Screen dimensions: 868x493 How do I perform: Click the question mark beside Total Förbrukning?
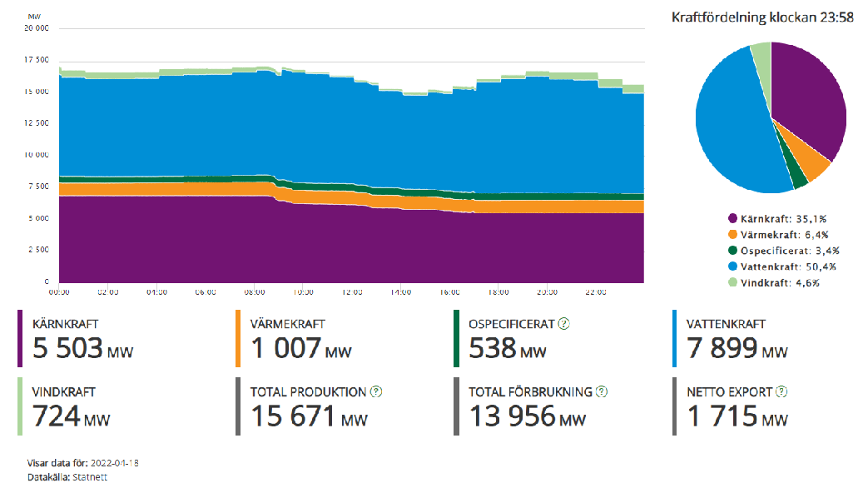pos(602,391)
